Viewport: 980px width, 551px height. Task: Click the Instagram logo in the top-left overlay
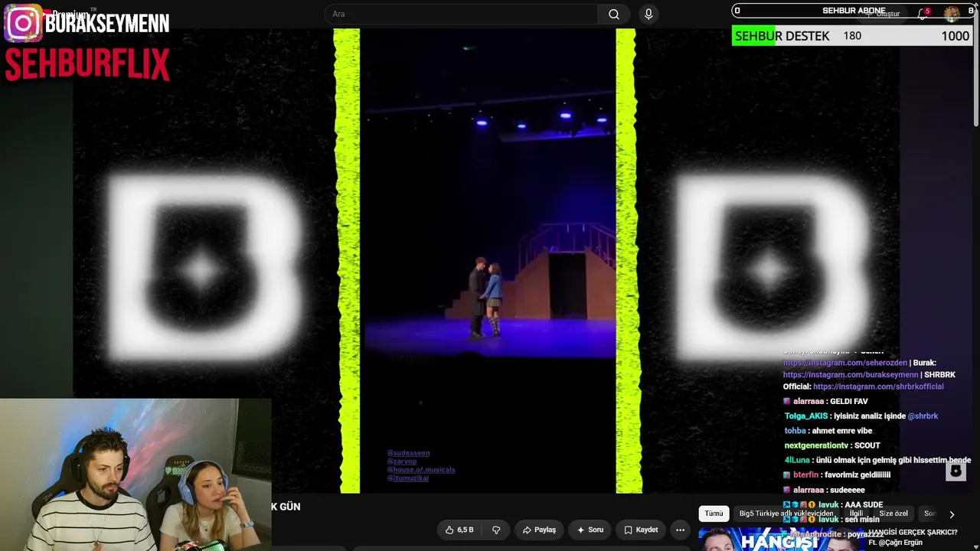tap(23, 23)
